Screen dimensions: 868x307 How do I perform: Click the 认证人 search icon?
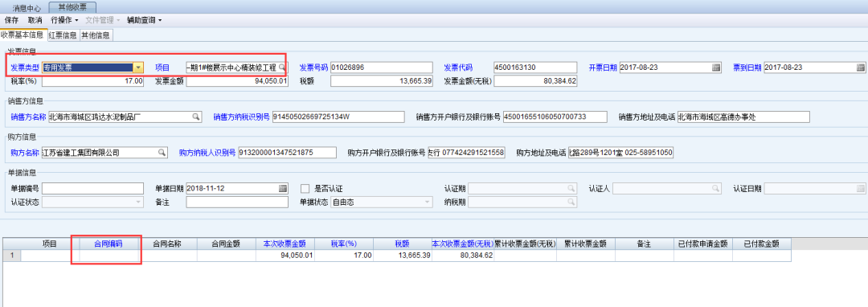pos(715,189)
